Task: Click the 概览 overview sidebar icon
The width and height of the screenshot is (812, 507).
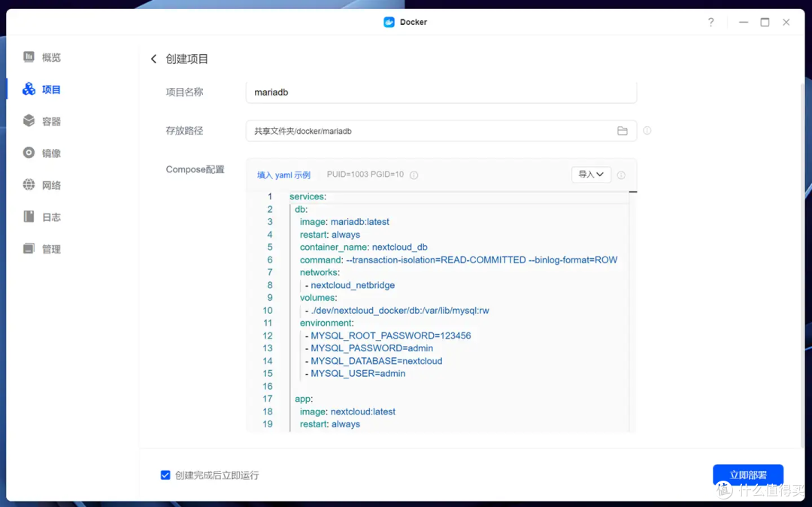Action: click(x=29, y=57)
